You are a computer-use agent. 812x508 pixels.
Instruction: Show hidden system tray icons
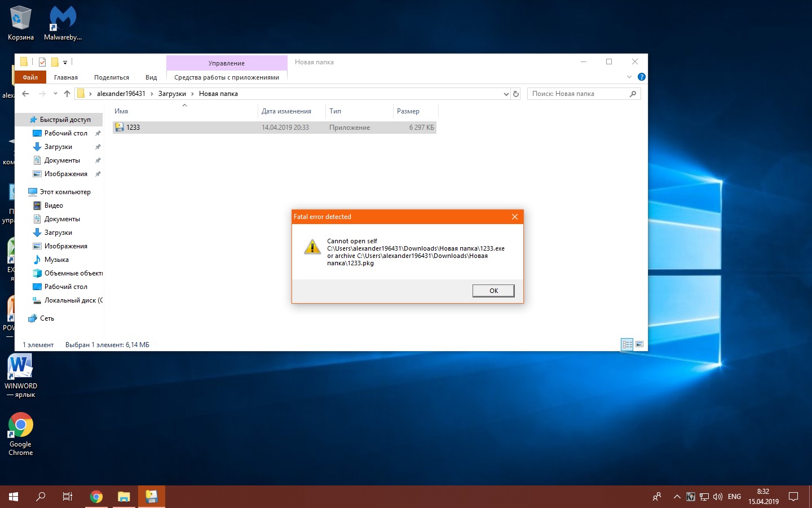677,497
